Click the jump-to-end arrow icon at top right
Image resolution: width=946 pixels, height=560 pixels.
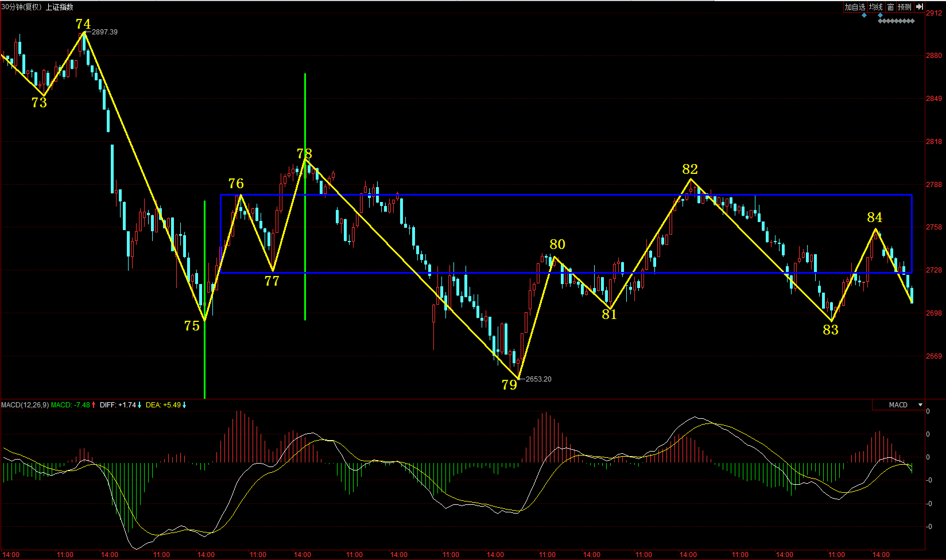point(919,7)
